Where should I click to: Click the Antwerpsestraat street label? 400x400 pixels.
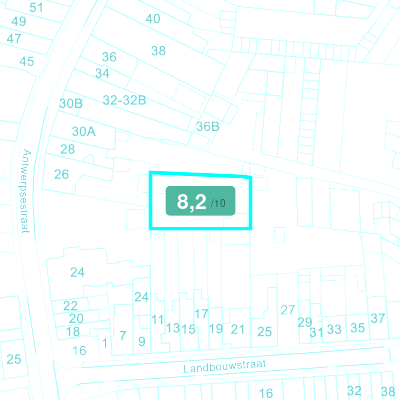click(26, 191)
